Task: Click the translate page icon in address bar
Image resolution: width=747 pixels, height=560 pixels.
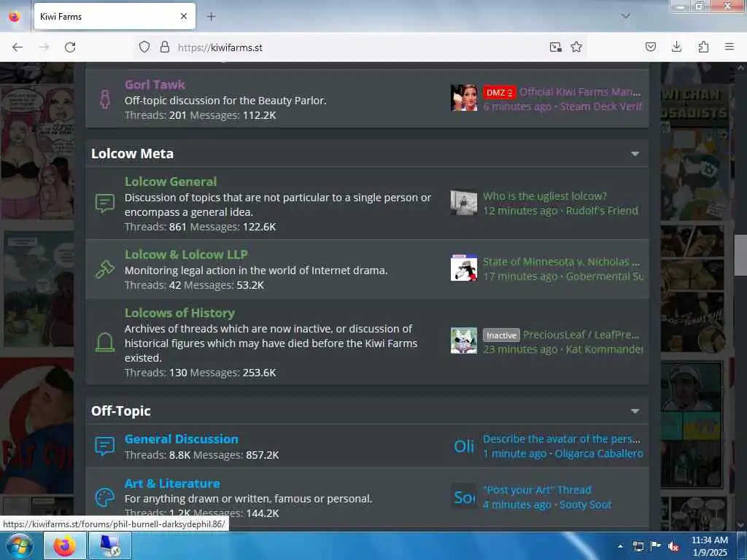Action: (x=555, y=47)
